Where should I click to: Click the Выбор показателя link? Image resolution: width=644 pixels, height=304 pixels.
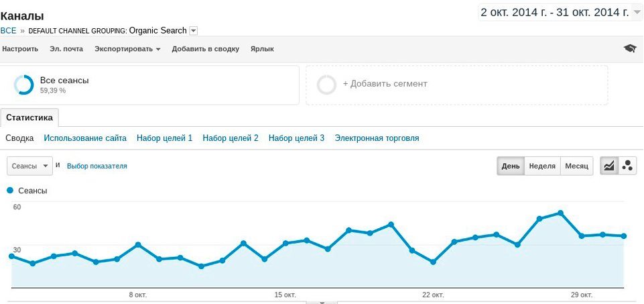pos(96,166)
